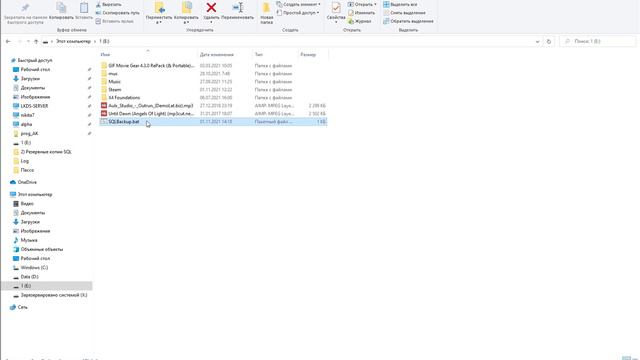Click Журнал (history) in the ribbon
The width and height of the screenshot is (640, 360).
[360, 21]
